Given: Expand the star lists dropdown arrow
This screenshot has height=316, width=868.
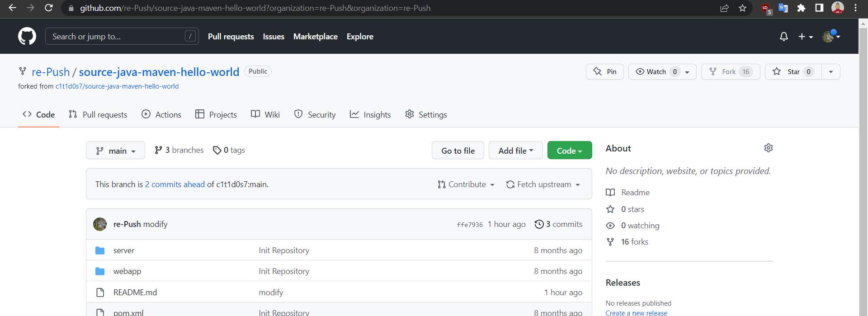Looking at the screenshot, I should tap(831, 71).
